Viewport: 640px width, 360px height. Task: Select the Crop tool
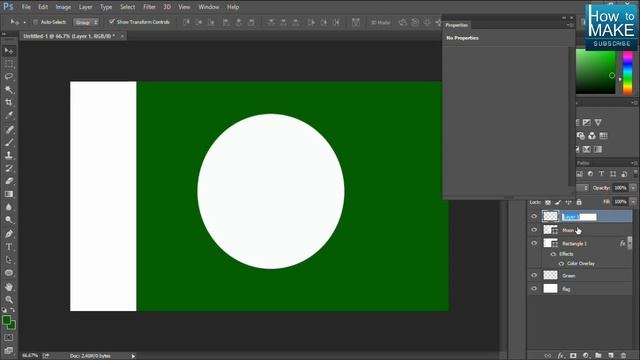[x=9, y=102]
